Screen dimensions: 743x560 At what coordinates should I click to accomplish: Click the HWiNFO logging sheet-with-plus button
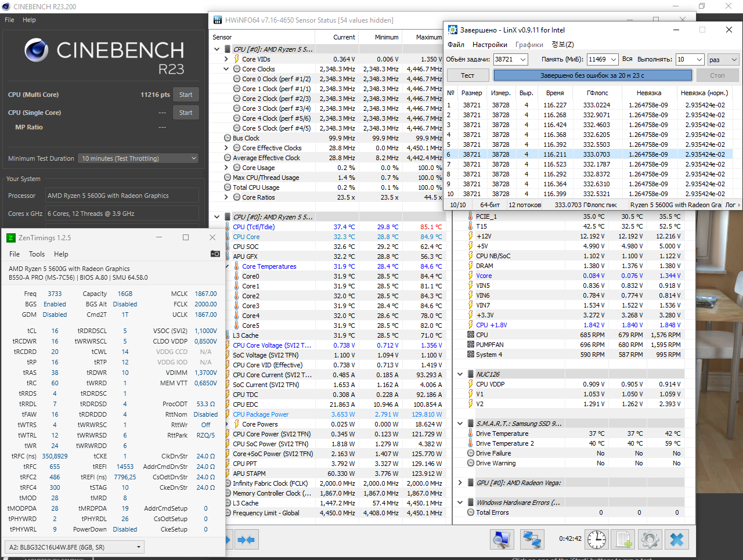624,539
